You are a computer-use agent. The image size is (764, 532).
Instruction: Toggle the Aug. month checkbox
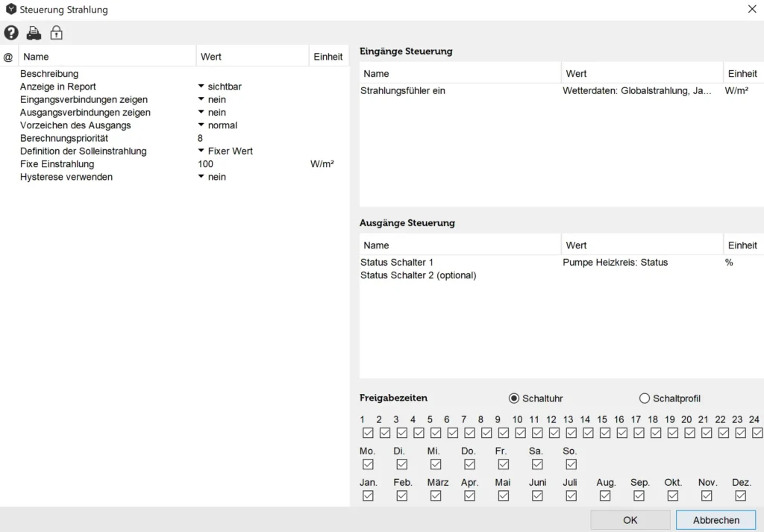click(x=604, y=495)
